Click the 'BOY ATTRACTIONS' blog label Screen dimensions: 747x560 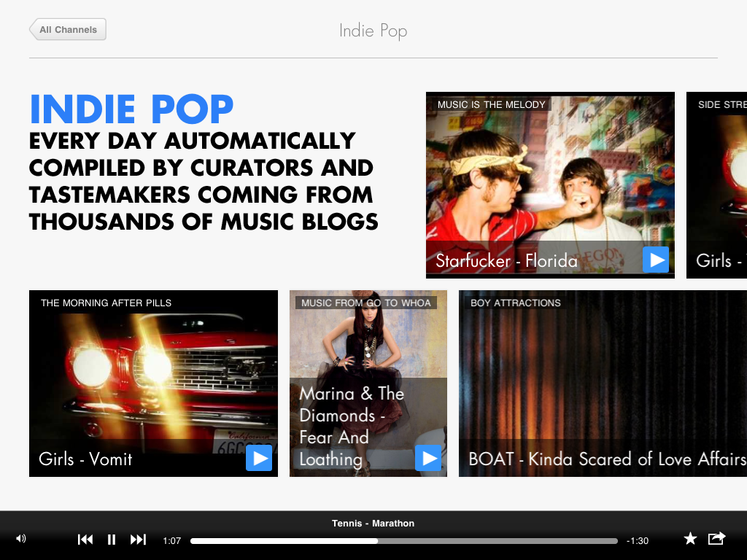pyautogui.click(x=516, y=303)
